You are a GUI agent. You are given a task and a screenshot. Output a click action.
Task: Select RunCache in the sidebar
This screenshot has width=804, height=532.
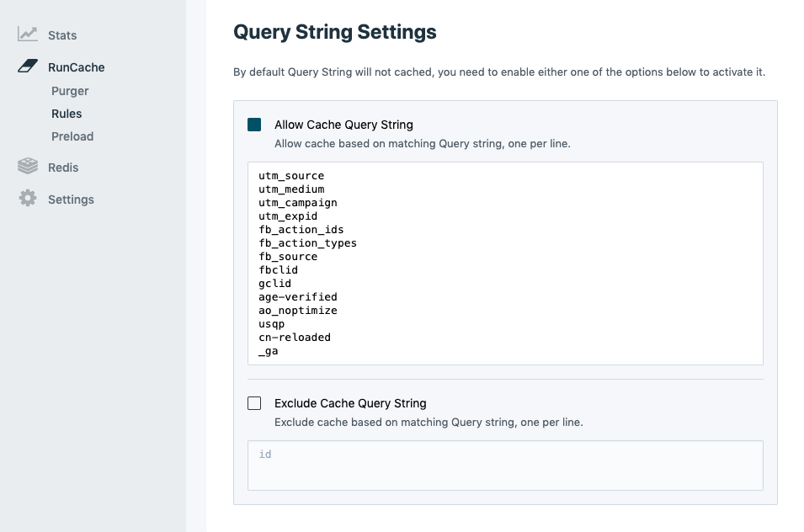pos(76,67)
